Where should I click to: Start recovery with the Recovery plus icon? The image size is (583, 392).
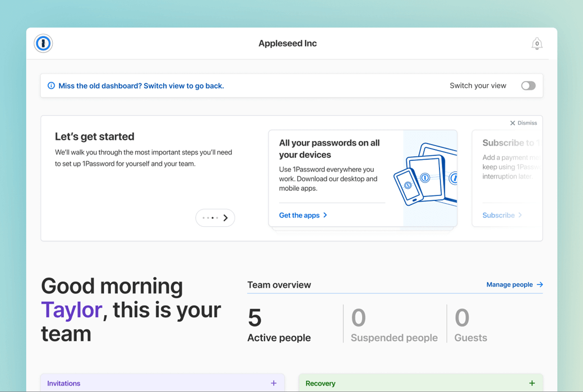[531, 382]
